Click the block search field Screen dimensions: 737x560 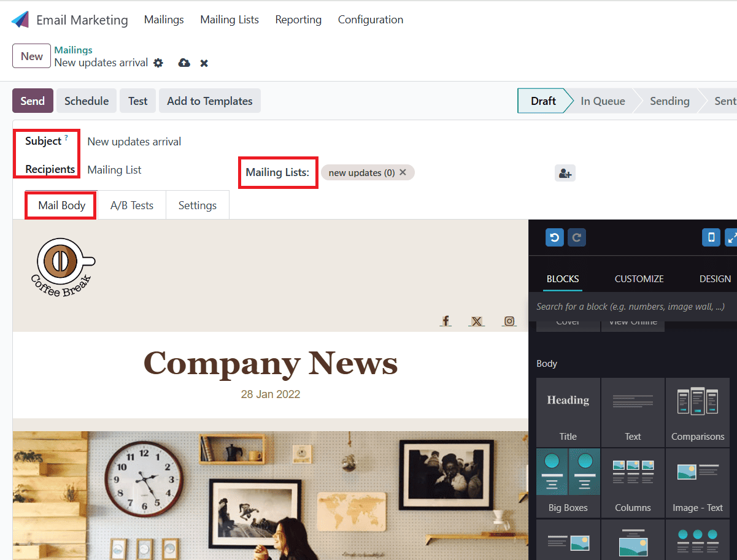tap(633, 306)
